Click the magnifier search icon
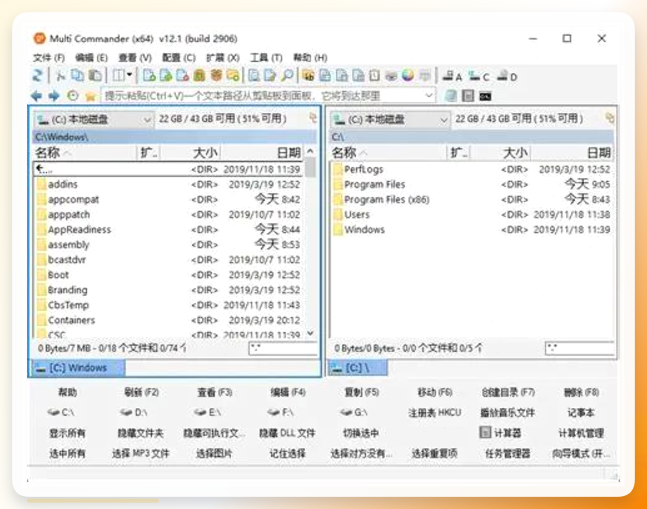 tap(287, 75)
